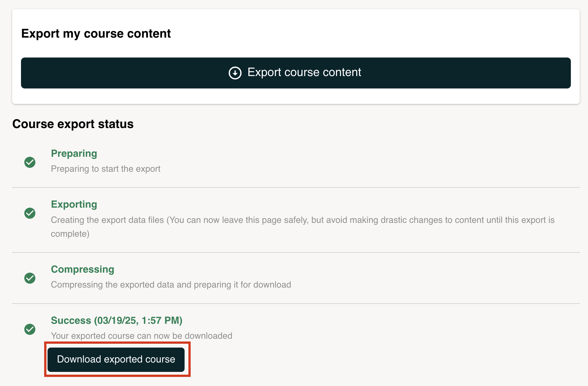
Task: Click the word 'complete)' in Exporting description
Action: click(x=70, y=234)
